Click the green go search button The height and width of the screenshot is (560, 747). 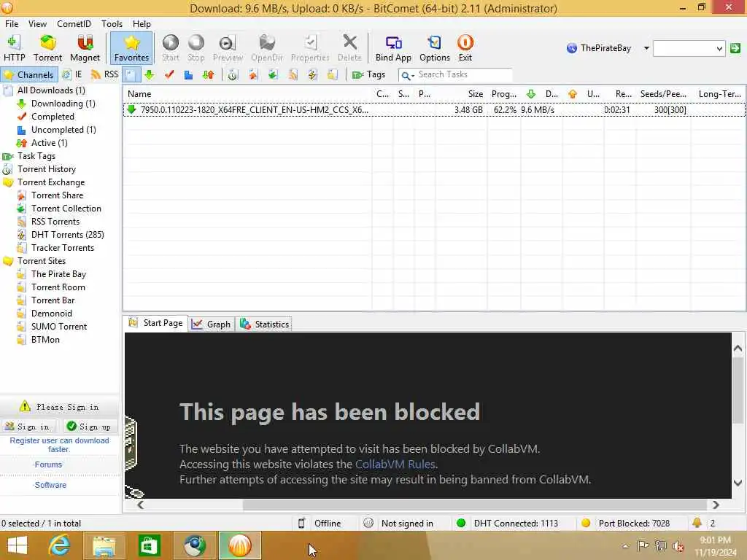(x=735, y=48)
